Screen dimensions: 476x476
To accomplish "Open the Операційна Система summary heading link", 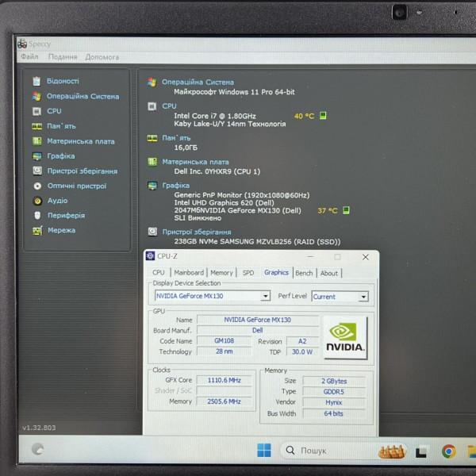I will pyautogui.click(x=198, y=83).
